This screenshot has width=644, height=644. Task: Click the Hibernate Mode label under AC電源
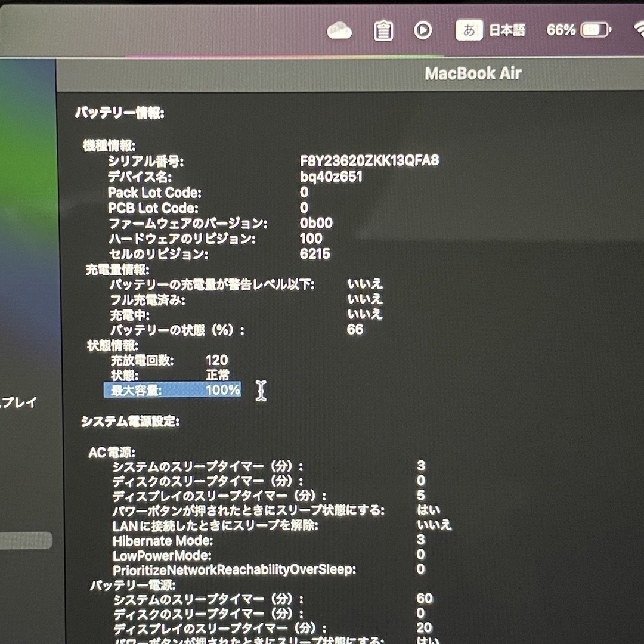(163, 540)
